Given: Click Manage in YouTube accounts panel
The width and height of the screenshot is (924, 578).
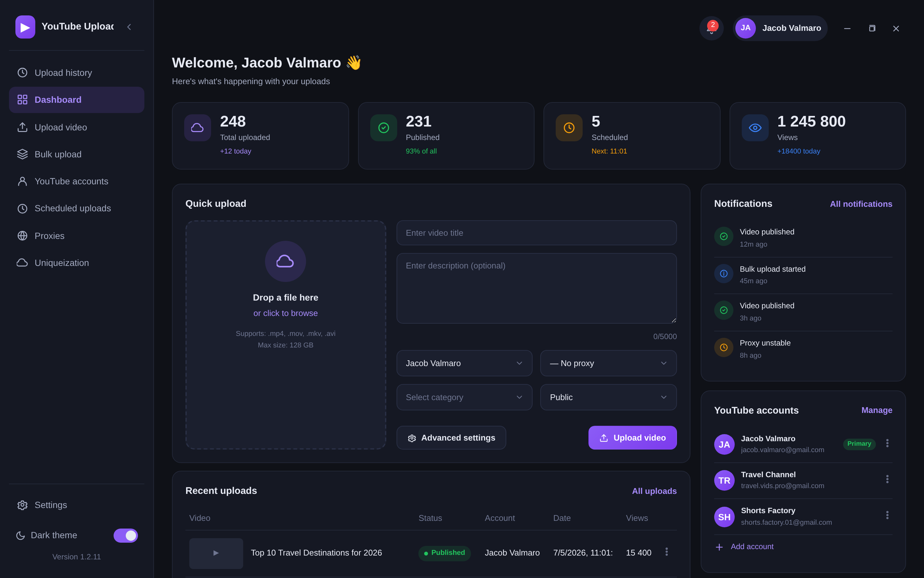Looking at the screenshot, I should pyautogui.click(x=877, y=410).
